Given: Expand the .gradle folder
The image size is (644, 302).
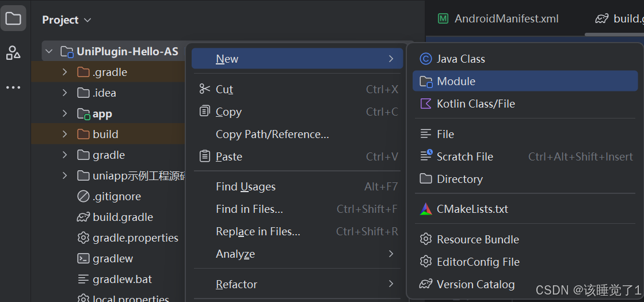Looking at the screenshot, I should coord(65,72).
